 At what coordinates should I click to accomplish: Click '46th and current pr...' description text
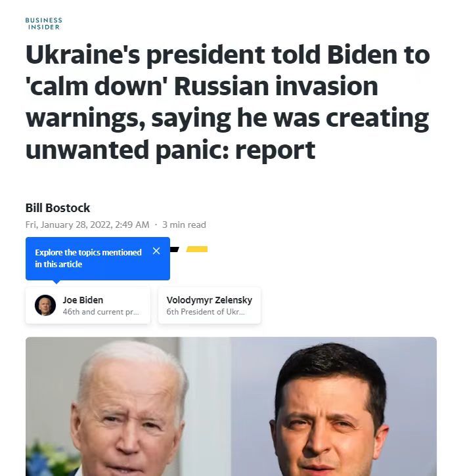pyautogui.click(x=101, y=312)
